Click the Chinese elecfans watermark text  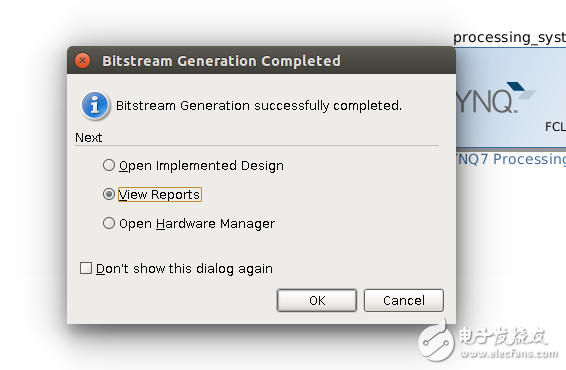(503, 336)
